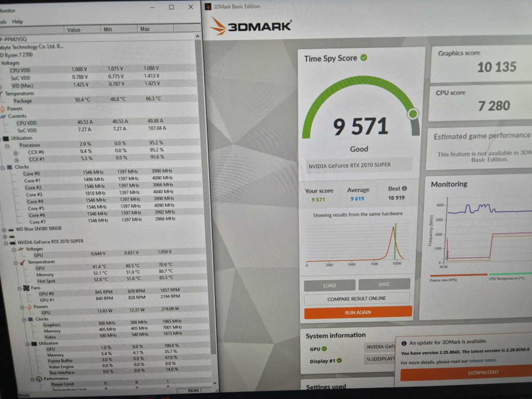Click the GPU Voltages lightning icon

[21, 249]
